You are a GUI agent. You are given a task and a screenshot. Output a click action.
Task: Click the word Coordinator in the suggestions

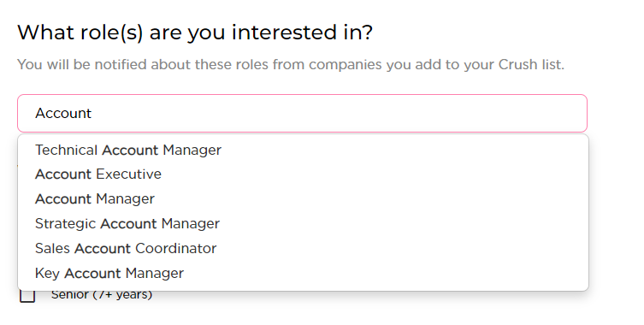pyautogui.click(x=176, y=248)
